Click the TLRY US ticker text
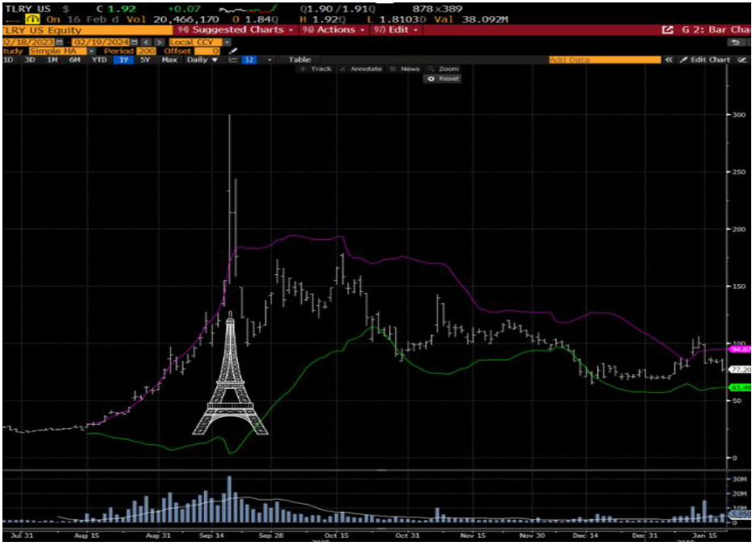Viewport: 756px width, 546px height. (x=28, y=9)
